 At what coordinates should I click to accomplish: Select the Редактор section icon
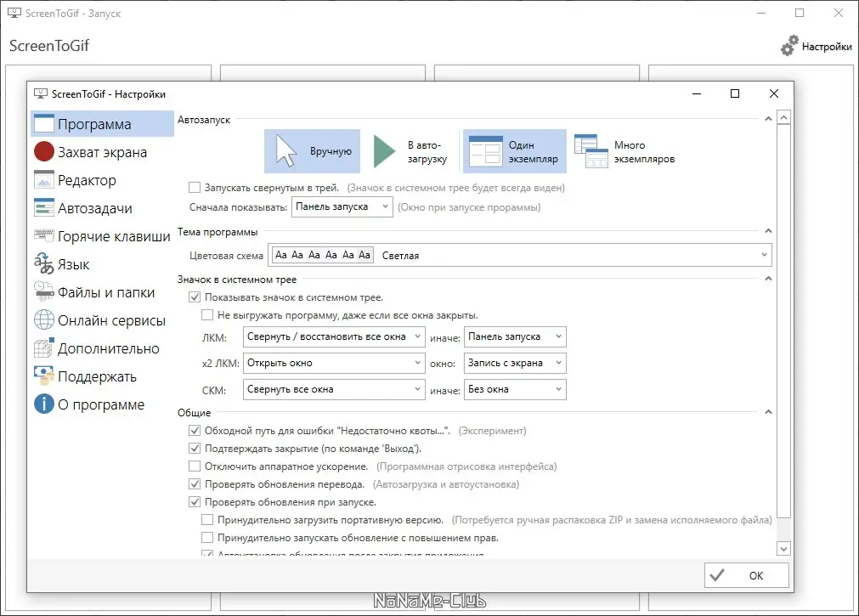[x=46, y=180]
